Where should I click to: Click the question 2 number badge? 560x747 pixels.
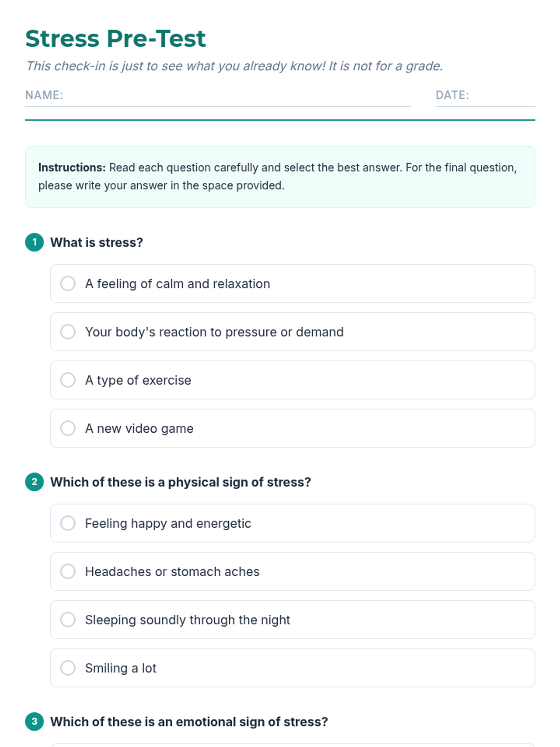coord(35,482)
